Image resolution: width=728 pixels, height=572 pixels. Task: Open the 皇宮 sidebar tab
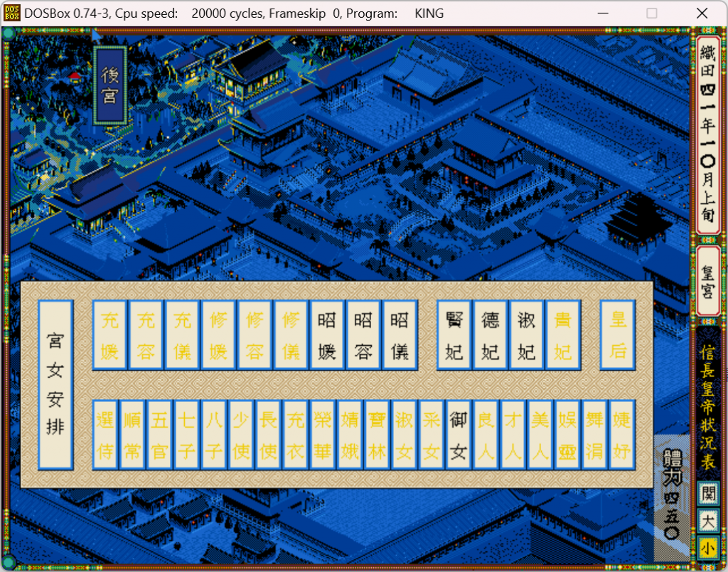(708, 282)
